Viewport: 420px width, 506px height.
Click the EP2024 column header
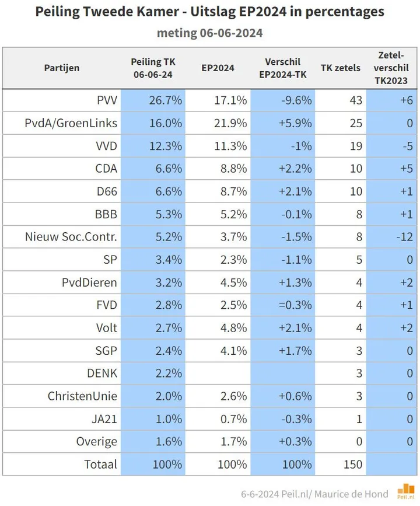(x=218, y=68)
